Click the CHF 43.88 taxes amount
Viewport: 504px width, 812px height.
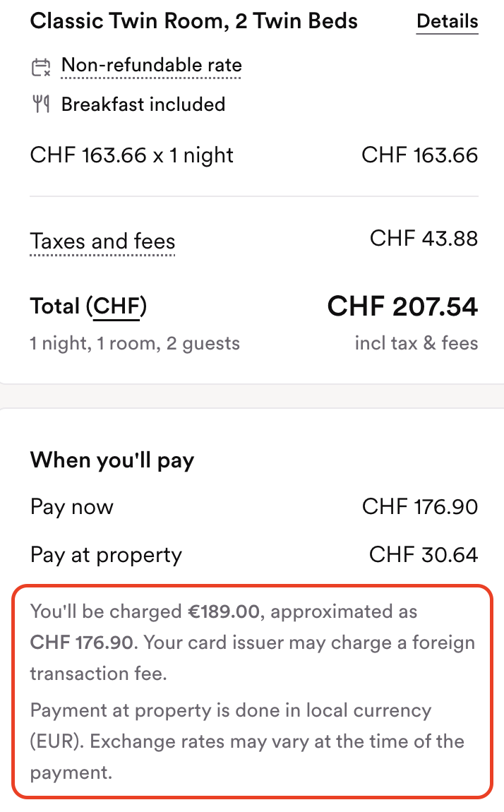click(424, 238)
